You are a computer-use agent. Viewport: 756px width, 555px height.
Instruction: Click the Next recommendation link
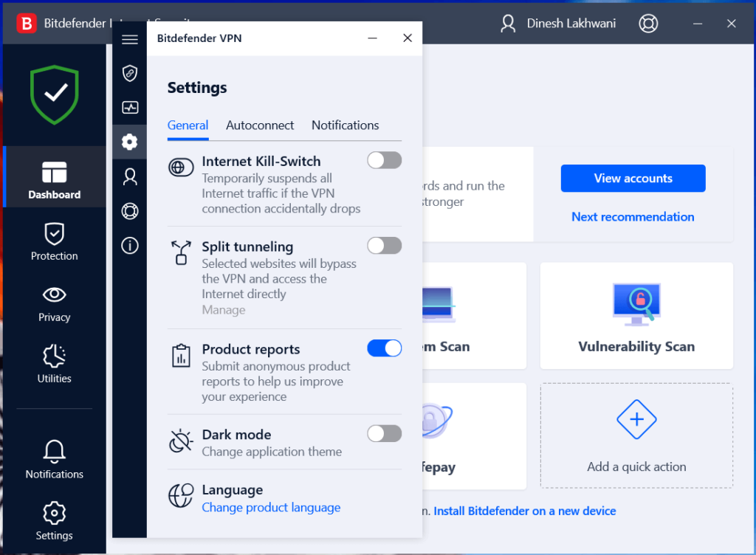pos(633,217)
